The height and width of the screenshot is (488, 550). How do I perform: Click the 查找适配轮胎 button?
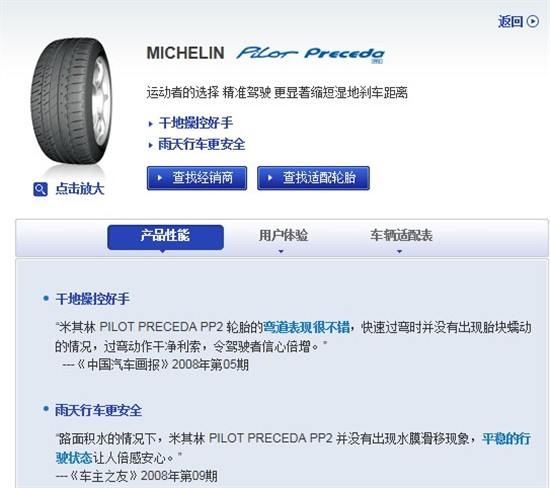313,178
